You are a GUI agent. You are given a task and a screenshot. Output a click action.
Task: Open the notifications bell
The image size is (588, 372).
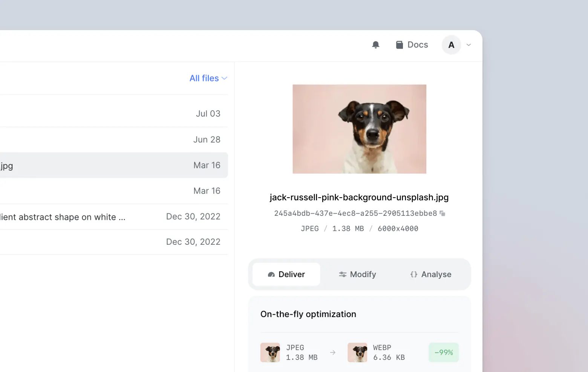click(375, 45)
